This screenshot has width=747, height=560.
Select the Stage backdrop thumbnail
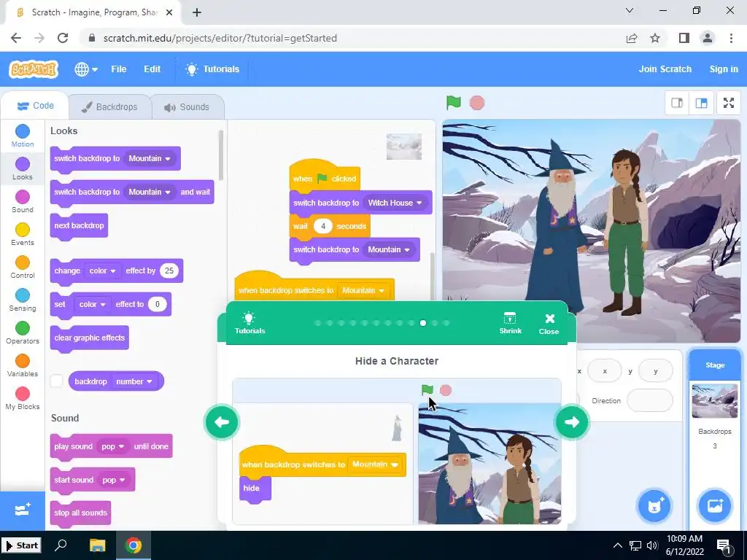pos(715,401)
